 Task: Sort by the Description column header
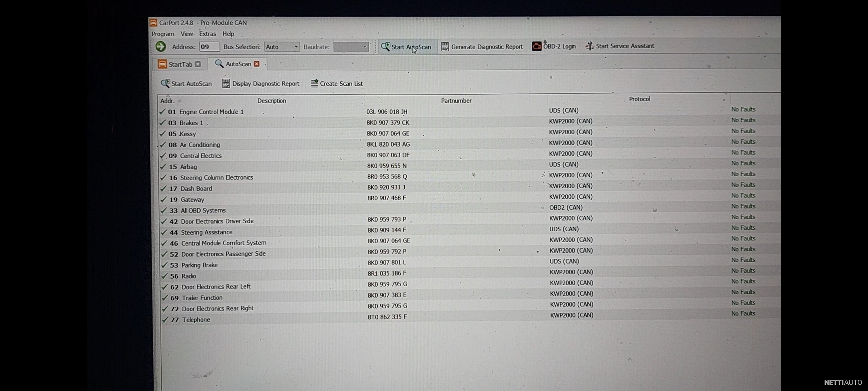point(272,101)
